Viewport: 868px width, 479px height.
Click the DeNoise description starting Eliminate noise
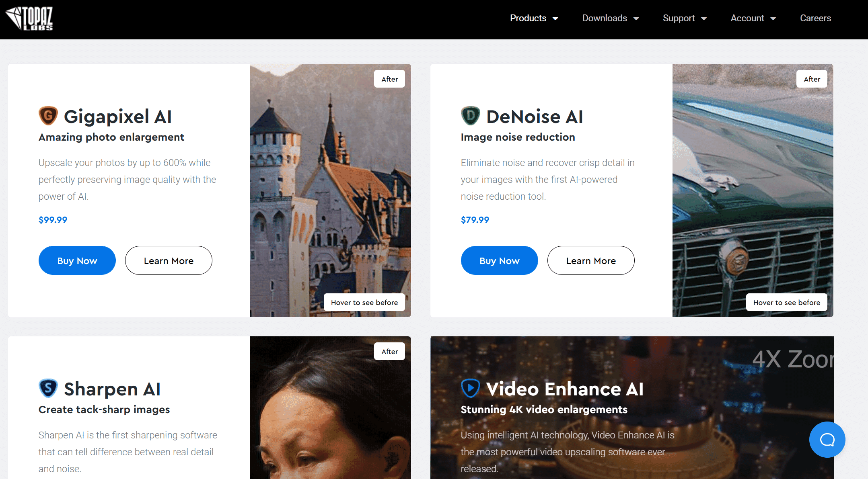tap(548, 180)
